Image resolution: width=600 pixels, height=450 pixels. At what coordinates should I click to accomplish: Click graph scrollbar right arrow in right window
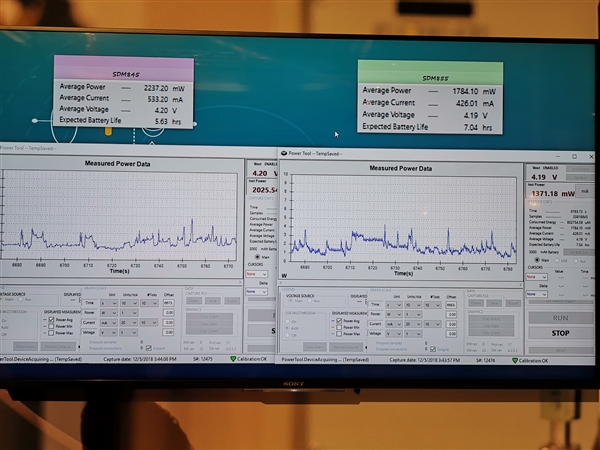click(x=520, y=285)
